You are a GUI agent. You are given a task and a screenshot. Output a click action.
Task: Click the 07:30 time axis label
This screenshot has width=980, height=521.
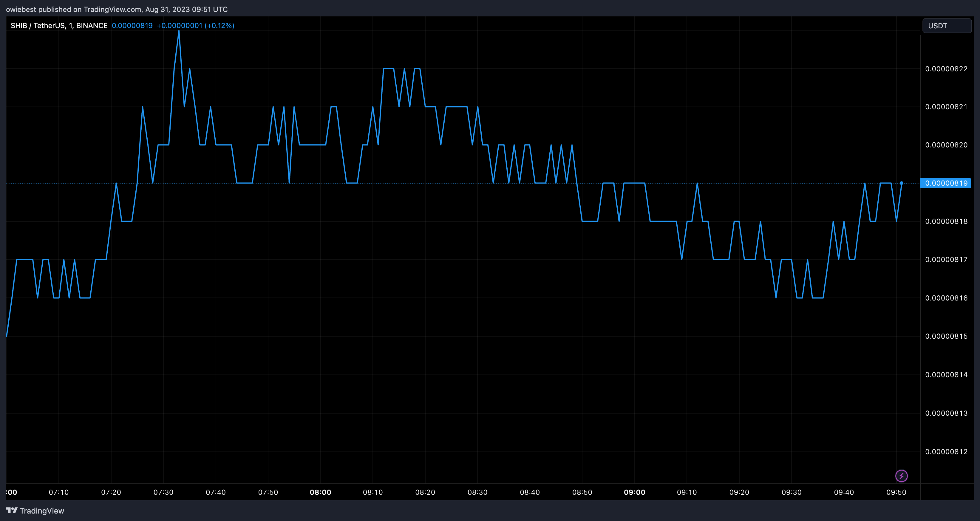pyautogui.click(x=163, y=492)
